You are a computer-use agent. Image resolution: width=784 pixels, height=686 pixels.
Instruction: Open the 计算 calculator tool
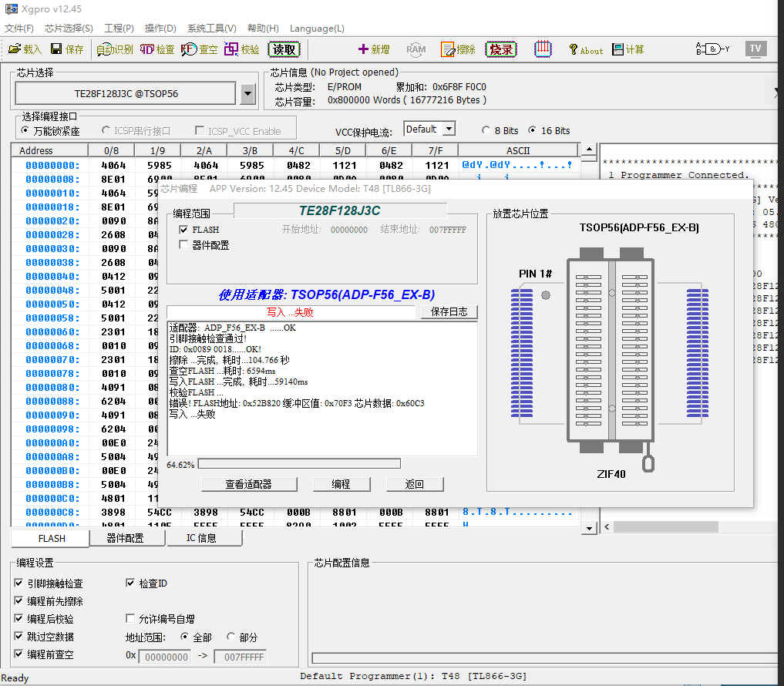coord(628,49)
